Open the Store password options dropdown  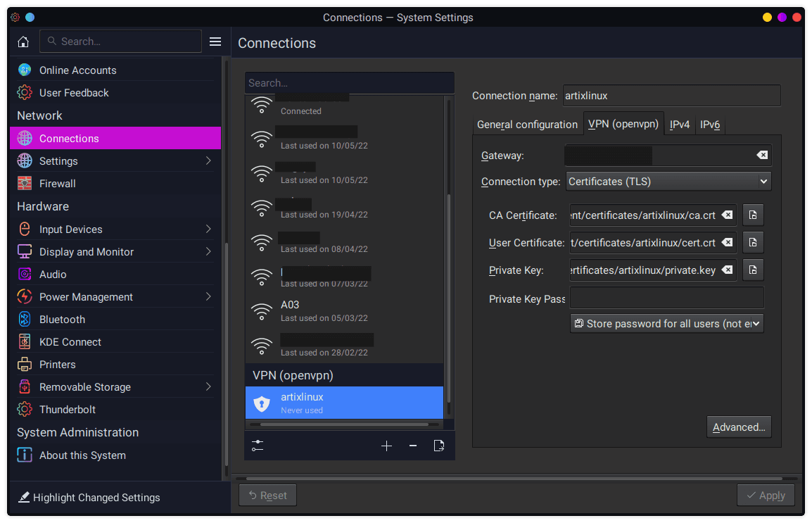(x=666, y=324)
